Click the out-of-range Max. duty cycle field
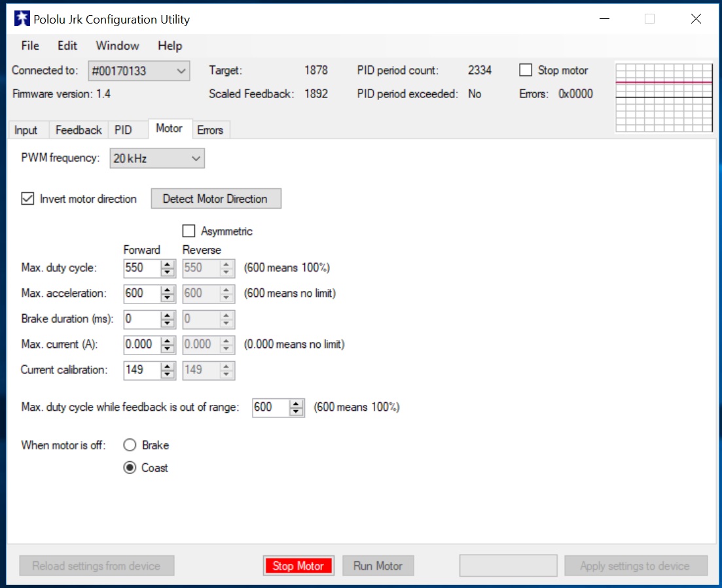 271,407
